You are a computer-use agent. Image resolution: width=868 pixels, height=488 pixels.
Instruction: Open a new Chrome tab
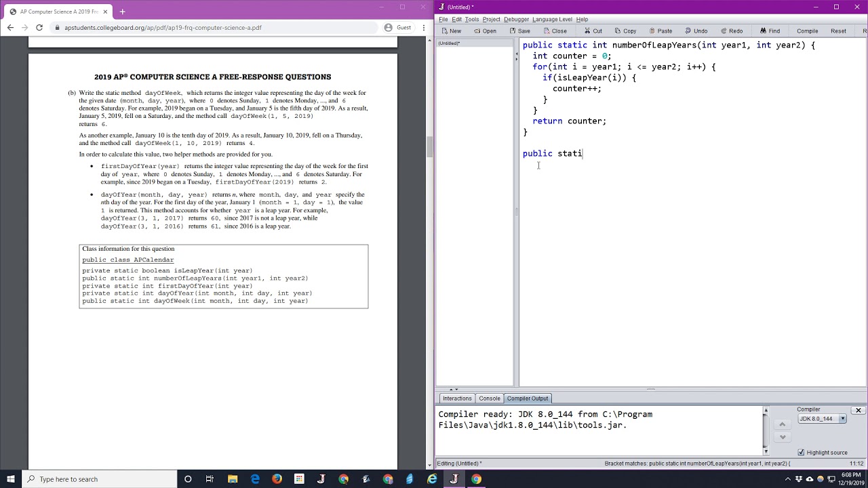pos(122,12)
